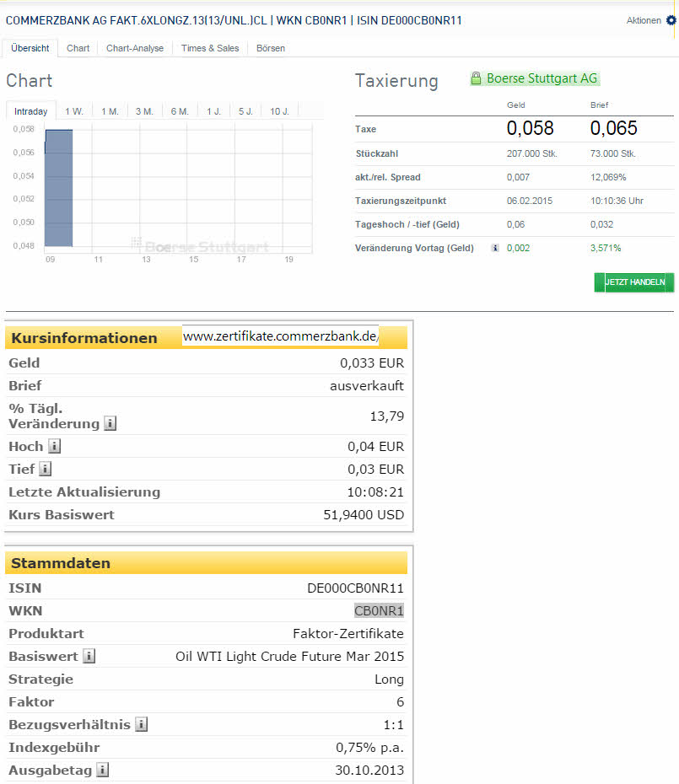Select the 5 J. chart range
The width and height of the screenshot is (679, 784).
coord(245,111)
